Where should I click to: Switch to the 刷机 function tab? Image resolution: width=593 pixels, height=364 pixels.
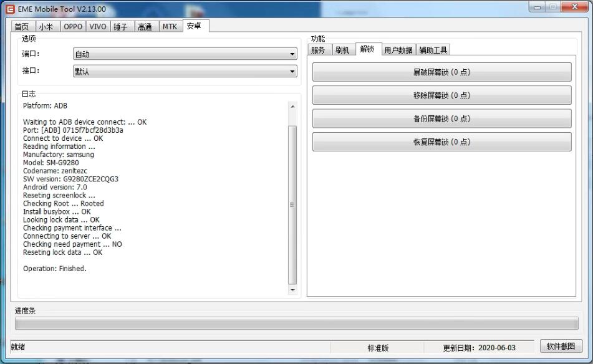[x=343, y=50]
